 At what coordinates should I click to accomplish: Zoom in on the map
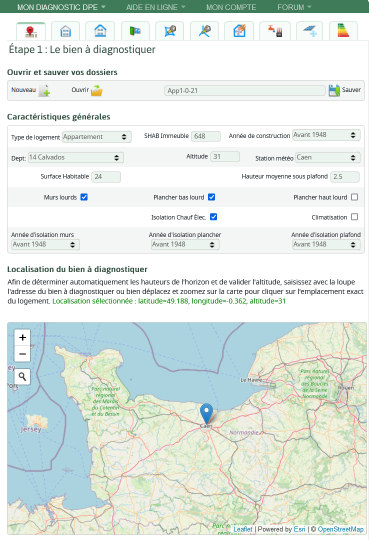click(22, 338)
